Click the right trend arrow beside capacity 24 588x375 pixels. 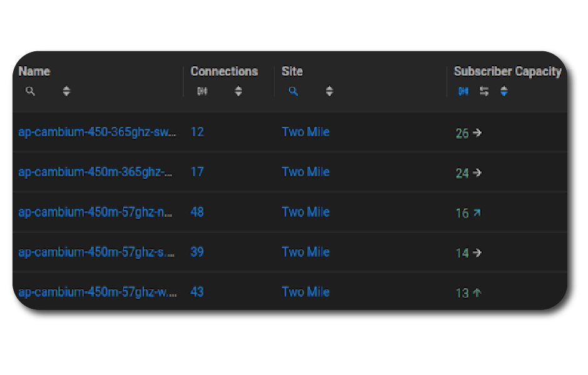point(478,172)
